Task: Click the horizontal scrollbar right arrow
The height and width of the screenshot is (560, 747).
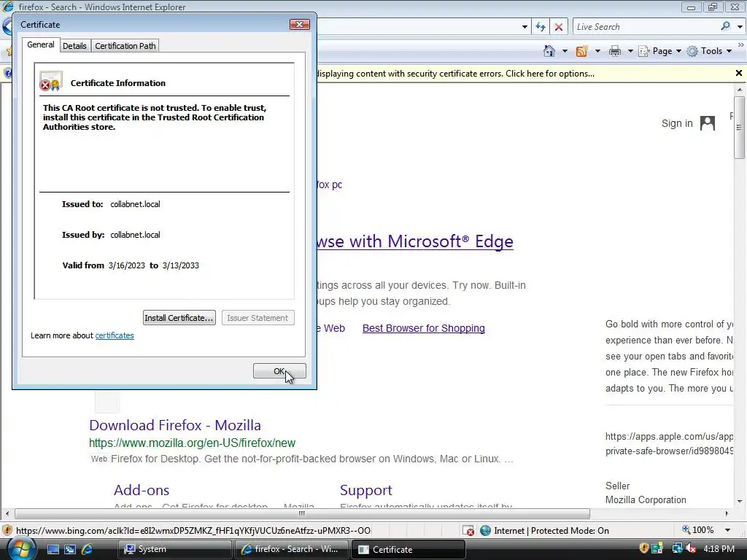Action: click(x=727, y=513)
